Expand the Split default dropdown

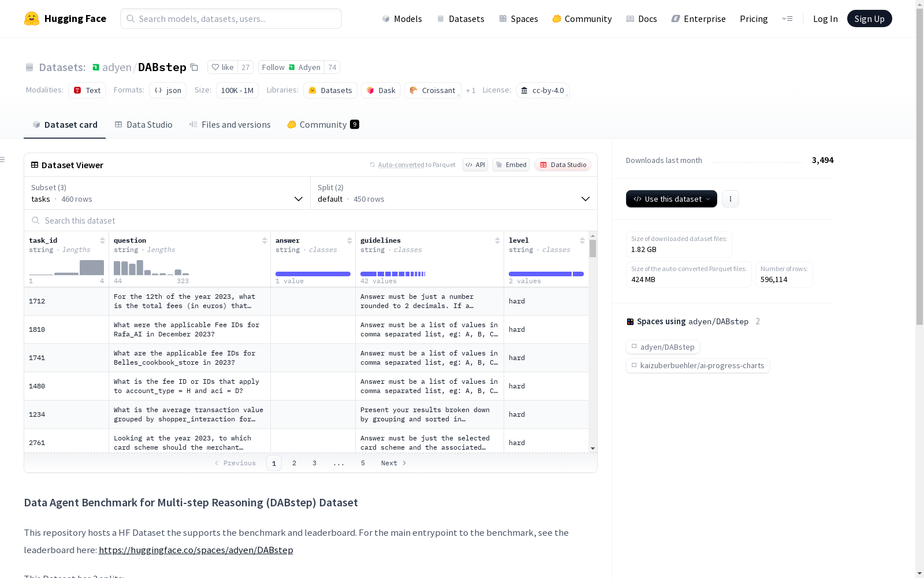[x=454, y=193]
